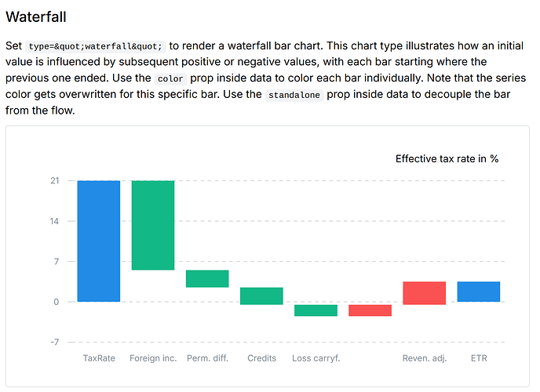Viewport: 540px width, 392px height.
Task: Click the type=waterfall inline code
Action: tap(95, 46)
